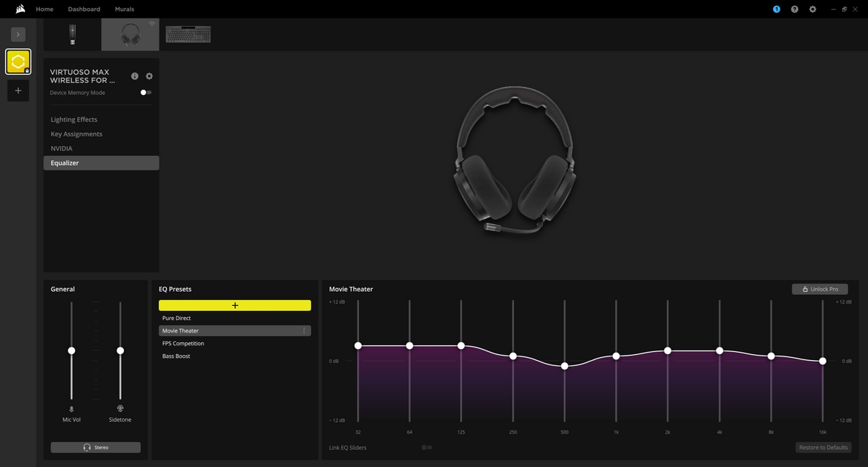This screenshot has width=868, height=467.
Task: Open the help question mark icon
Action: click(795, 9)
